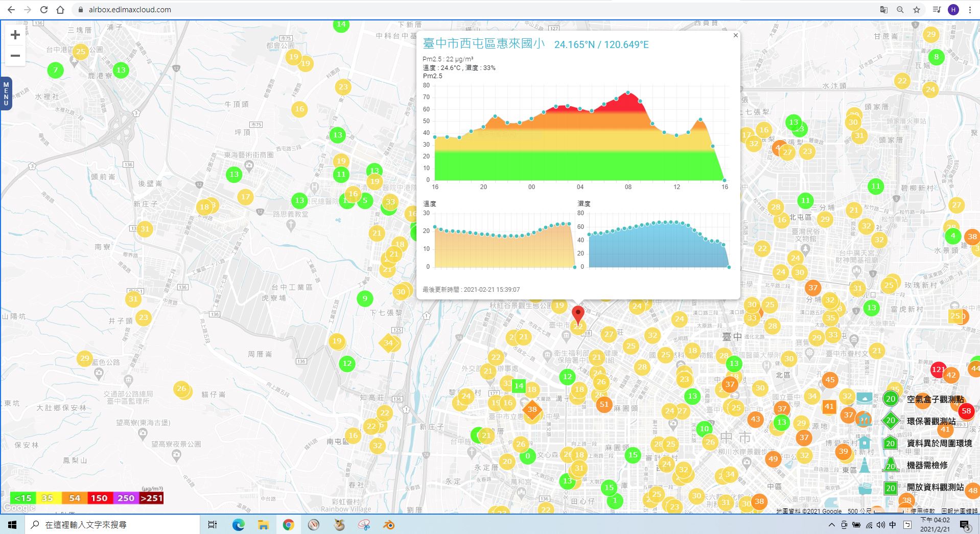Click the purple 250 legend swatch
980x534 pixels.
[x=126, y=498]
